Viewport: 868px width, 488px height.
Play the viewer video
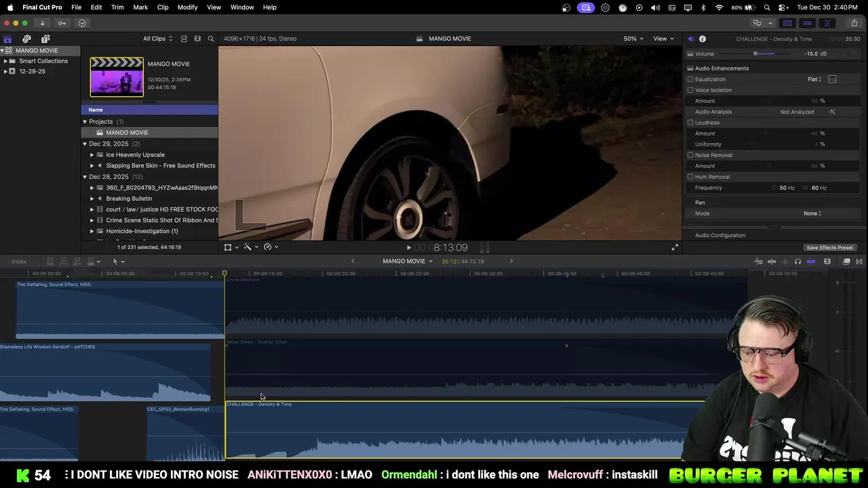tap(408, 247)
